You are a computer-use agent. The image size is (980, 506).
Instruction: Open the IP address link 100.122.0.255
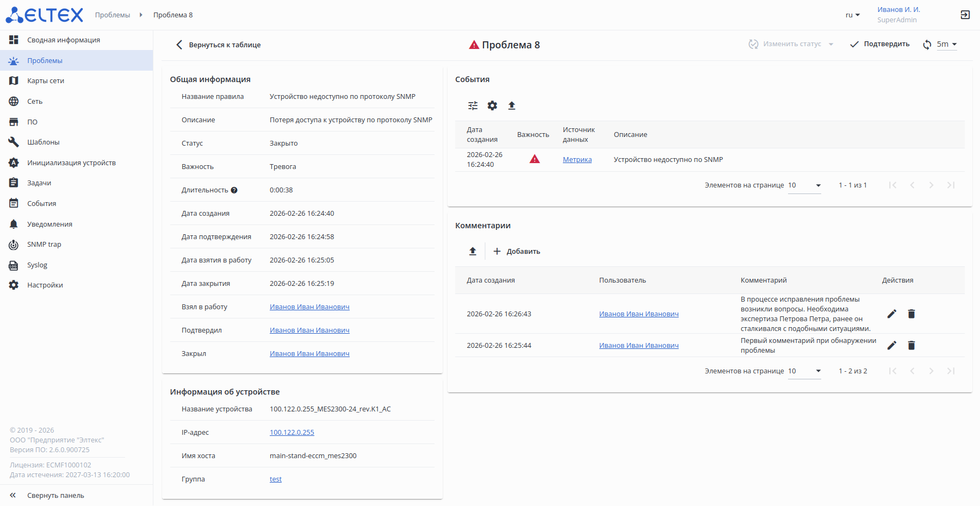click(x=291, y=433)
